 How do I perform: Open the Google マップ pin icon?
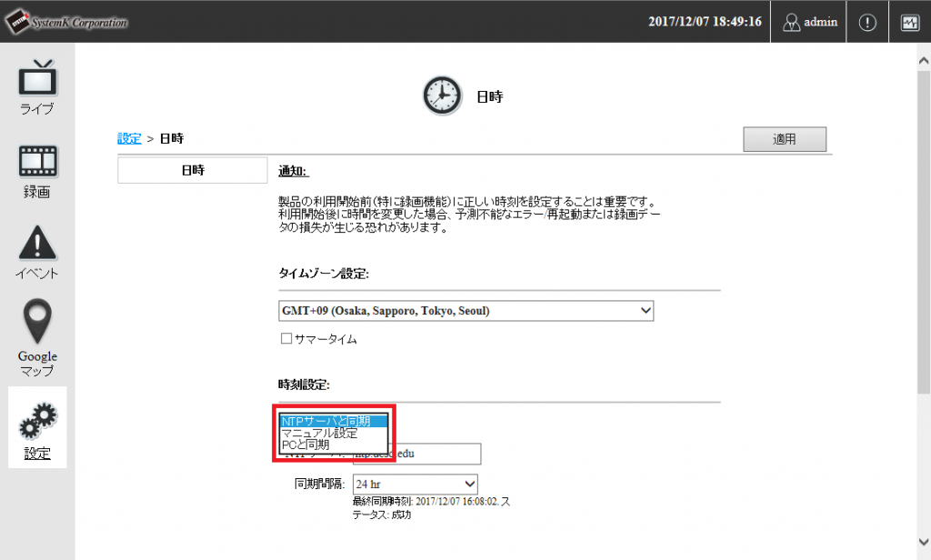tap(37, 321)
